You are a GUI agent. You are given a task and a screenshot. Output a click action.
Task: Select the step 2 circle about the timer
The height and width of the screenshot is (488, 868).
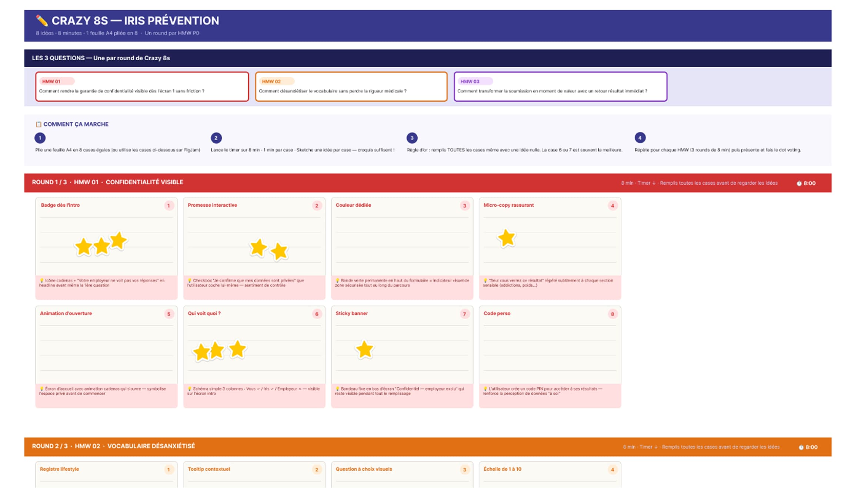216,138
